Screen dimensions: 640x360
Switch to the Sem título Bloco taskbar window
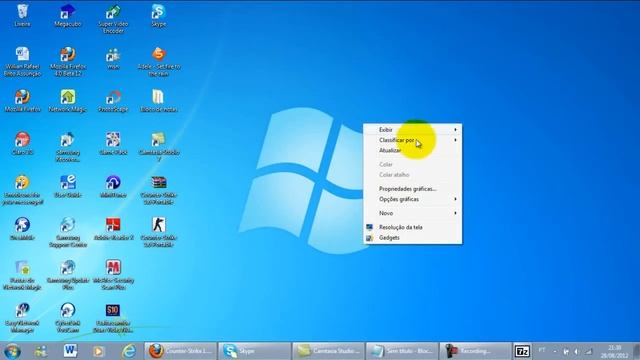(401, 351)
